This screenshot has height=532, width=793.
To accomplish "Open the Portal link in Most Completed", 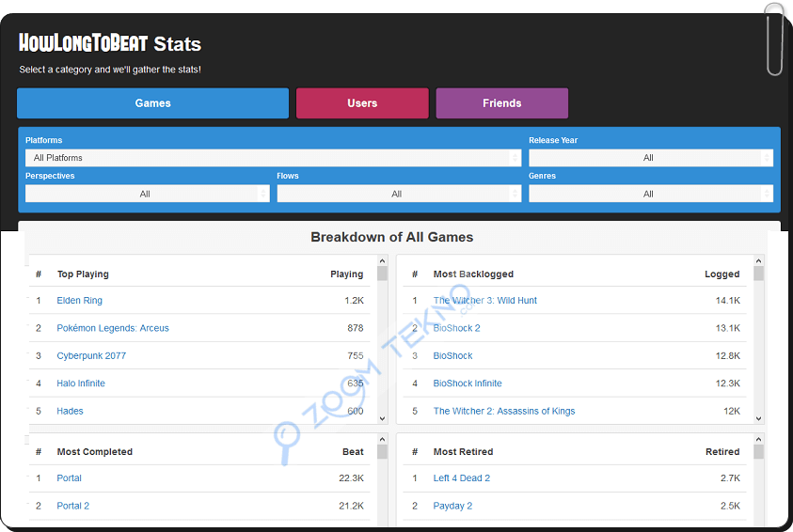I will (69, 477).
